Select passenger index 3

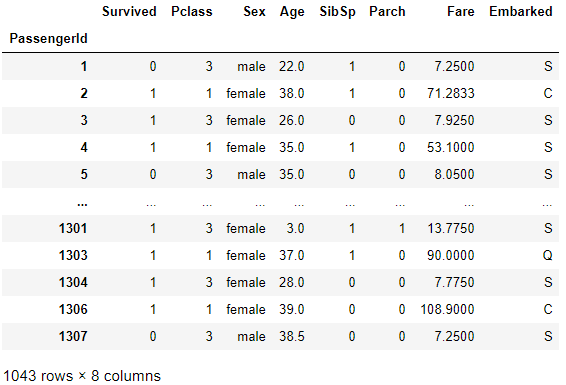[84, 121]
